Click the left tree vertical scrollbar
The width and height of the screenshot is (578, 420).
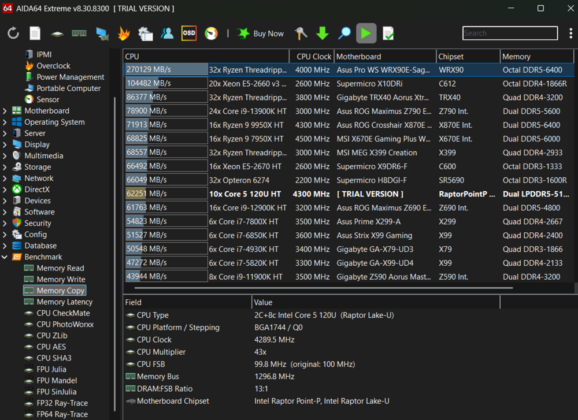[115, 254]
